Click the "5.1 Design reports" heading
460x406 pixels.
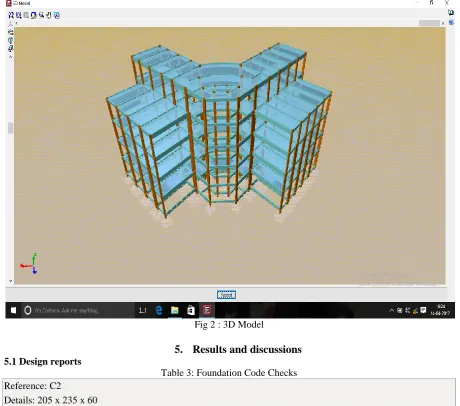[43, 361]
